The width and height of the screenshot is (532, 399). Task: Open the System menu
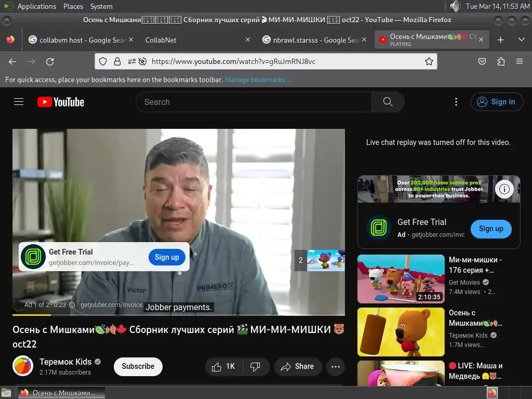coord(101,6)
